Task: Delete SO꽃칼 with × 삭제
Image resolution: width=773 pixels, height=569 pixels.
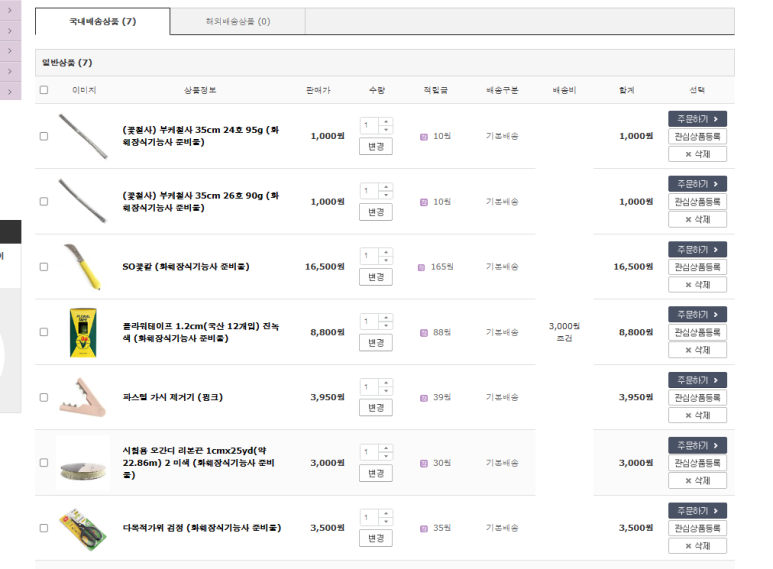Action: [698, 285]
